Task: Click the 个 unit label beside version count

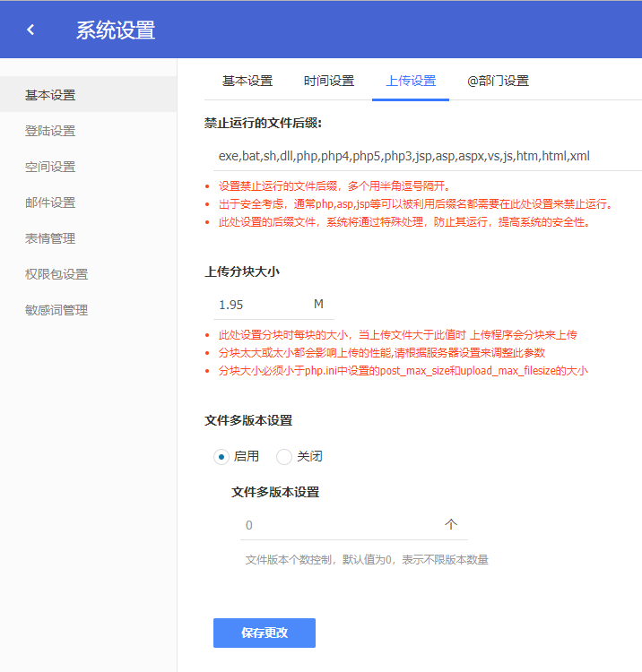Action: pyautogui.click(x=450, y=525)
